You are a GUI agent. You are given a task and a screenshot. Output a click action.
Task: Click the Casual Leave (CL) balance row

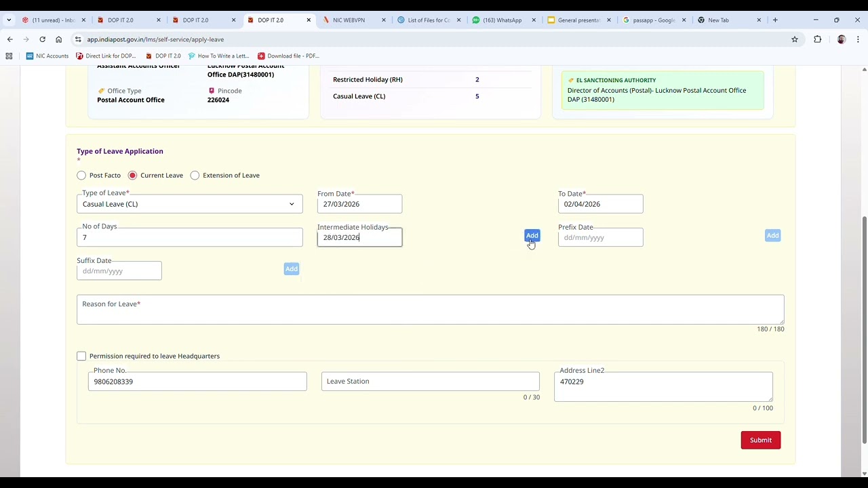click(x=430, y=96)
